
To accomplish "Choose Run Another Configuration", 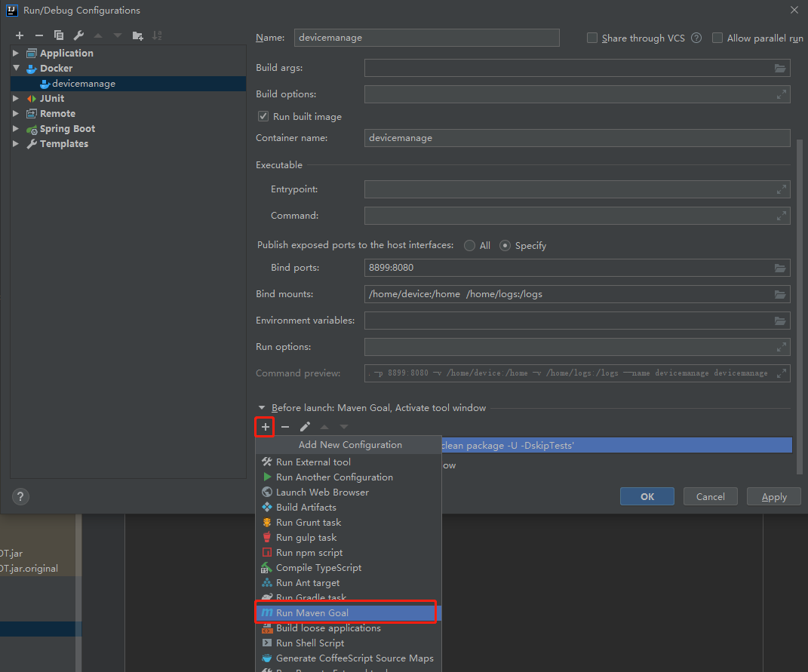I will pos(349,477).
